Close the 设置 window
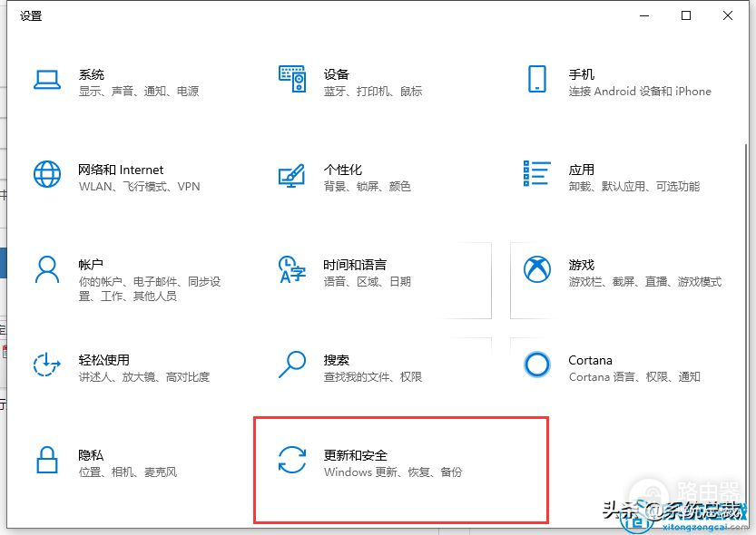 click(728, 16)
